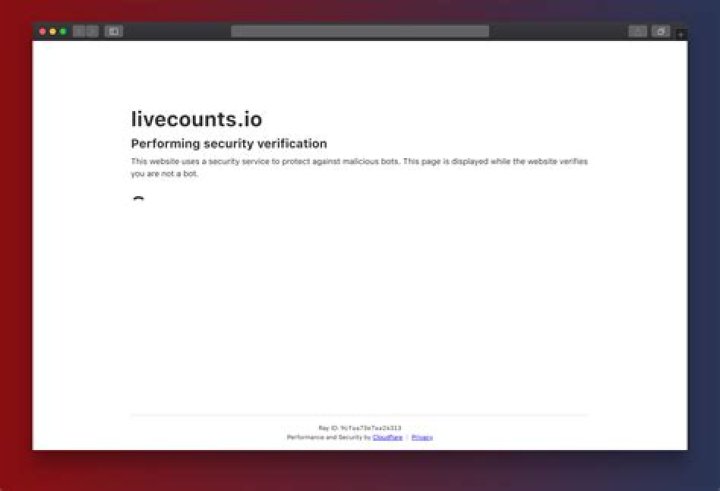The image size is (720, 491).
Task: Click the Share icon in toolbar
Action: coord(638,31)
